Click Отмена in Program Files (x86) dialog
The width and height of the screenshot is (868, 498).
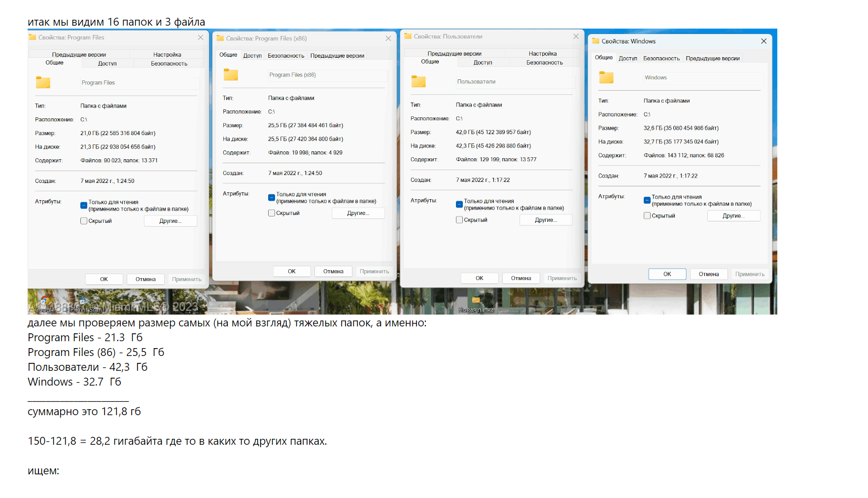click(333, 271)
